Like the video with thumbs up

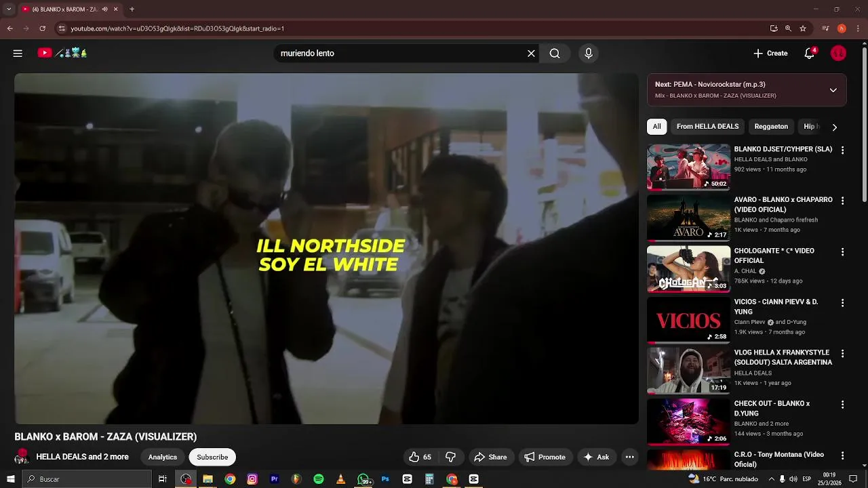(420, 457)
